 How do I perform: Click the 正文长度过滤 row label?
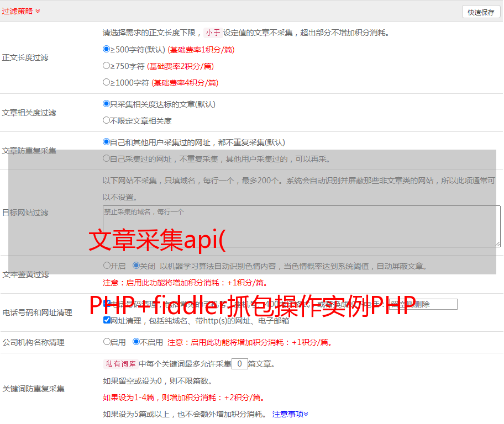point(25,57)
